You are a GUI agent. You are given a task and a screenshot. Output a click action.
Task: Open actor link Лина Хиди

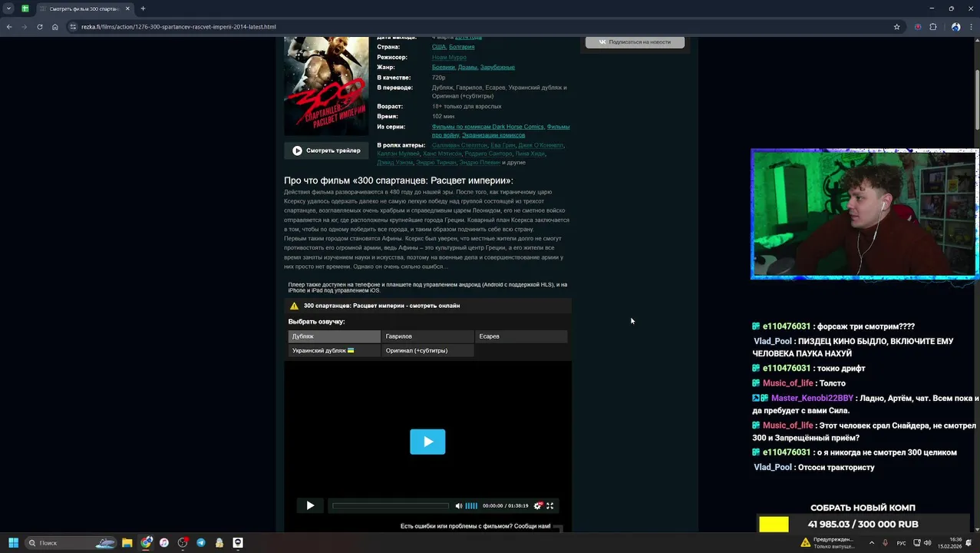point(530,154)
